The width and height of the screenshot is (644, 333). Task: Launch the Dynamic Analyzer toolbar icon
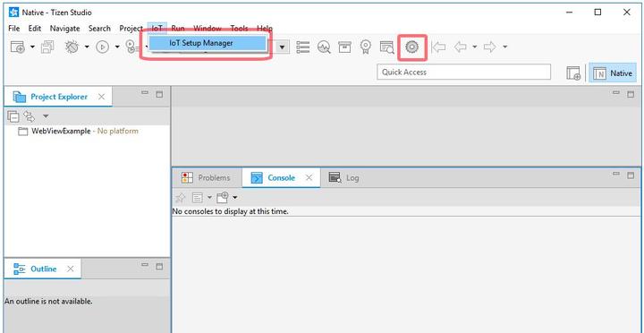click(324, 47)
